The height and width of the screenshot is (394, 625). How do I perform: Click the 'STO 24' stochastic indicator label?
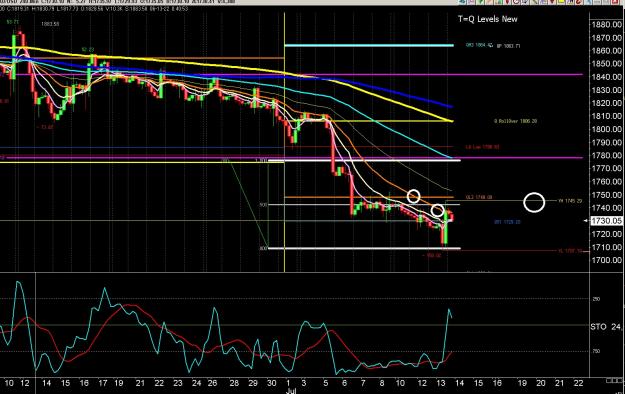point(605,327)
